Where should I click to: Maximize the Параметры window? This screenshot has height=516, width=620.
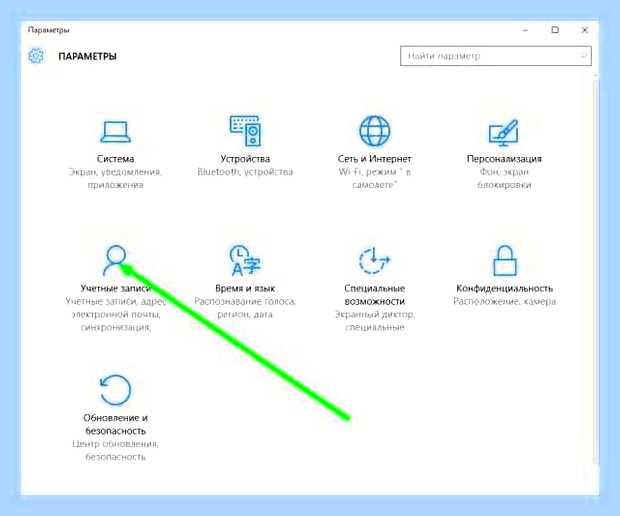click(x=555, y=30)
